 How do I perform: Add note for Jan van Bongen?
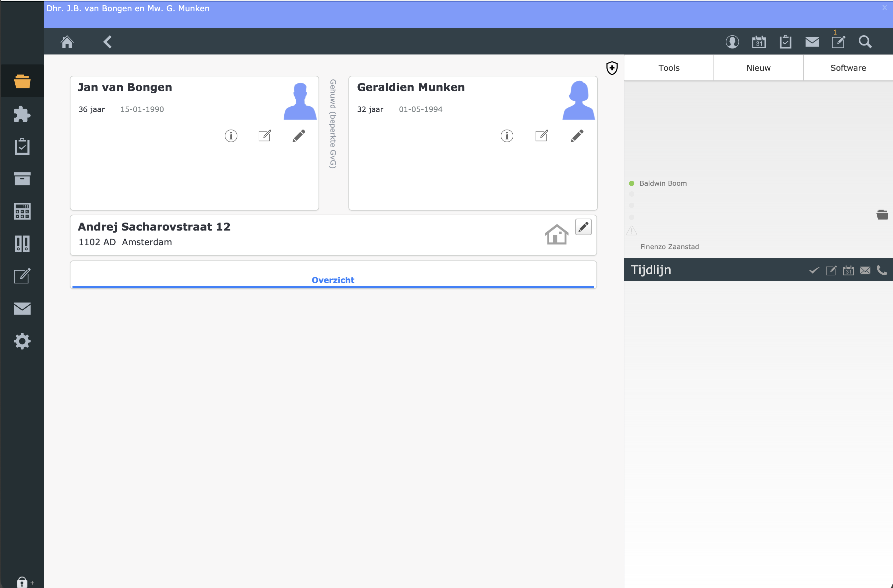pyautogui.click(x=265, y=136)
